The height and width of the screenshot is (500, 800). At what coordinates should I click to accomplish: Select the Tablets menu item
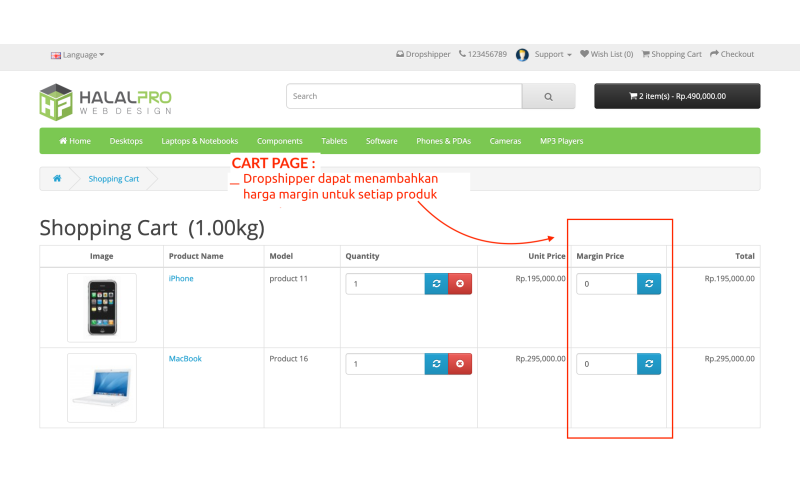coord(334,141)
